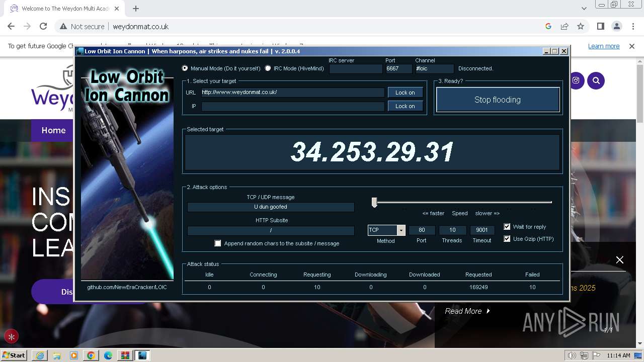This screenshot has width=644, height=362.
Task: Click the selected target 34.253.29.31 text
Action: (x=372, y=152)
